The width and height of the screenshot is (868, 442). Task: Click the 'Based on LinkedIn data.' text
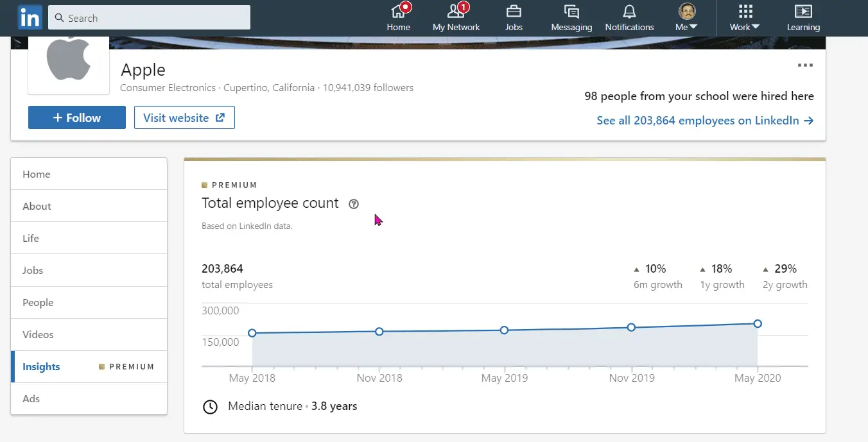(x=247, y=226)
